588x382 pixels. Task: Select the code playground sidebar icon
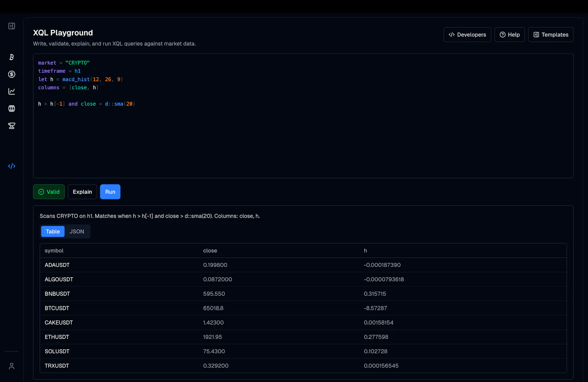[12, 166]
